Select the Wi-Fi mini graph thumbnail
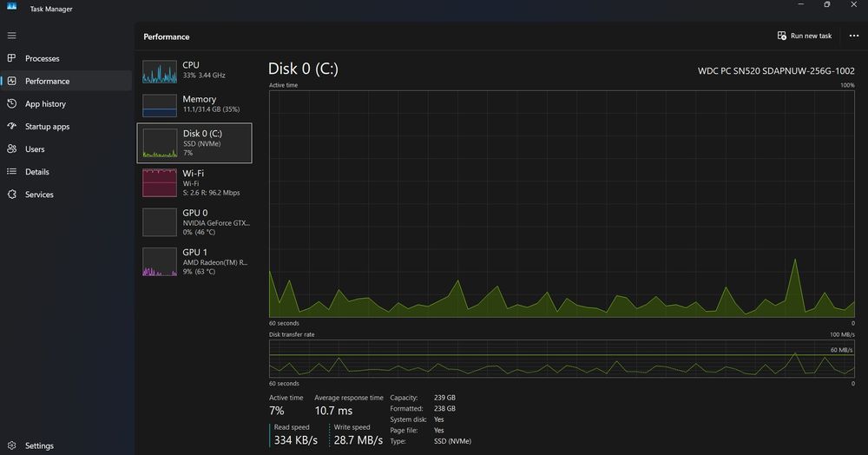Image resolution: width=868 pixels, height=455 pixels. point(160,182)
